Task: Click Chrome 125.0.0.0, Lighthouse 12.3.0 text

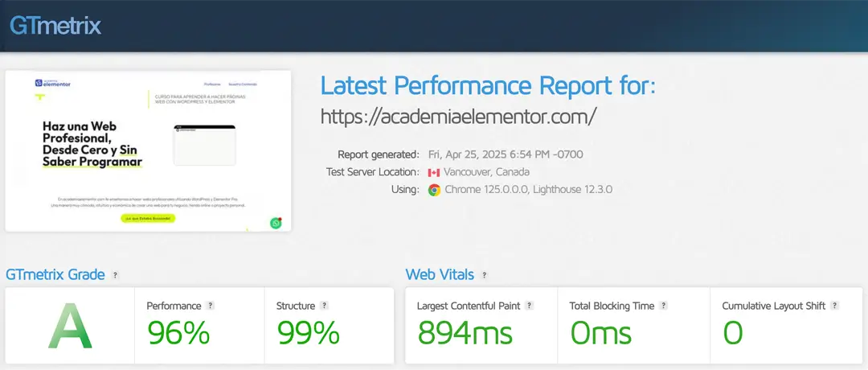Action: [528, 190]
